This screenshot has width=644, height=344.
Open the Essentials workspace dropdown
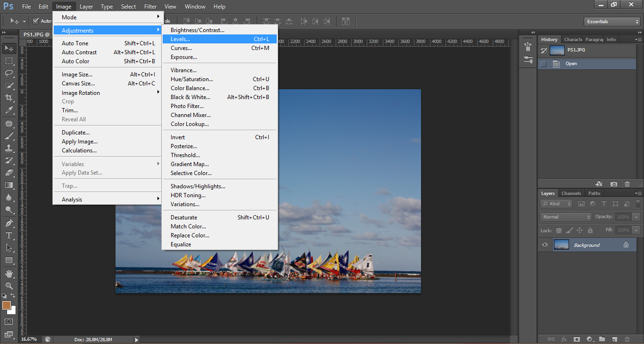click(611, 22)
